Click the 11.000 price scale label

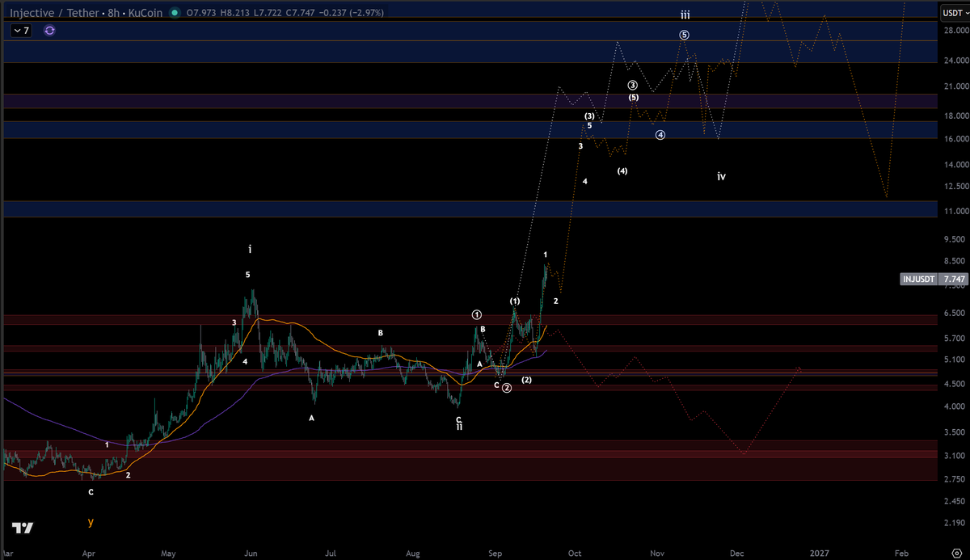[954, 211]
